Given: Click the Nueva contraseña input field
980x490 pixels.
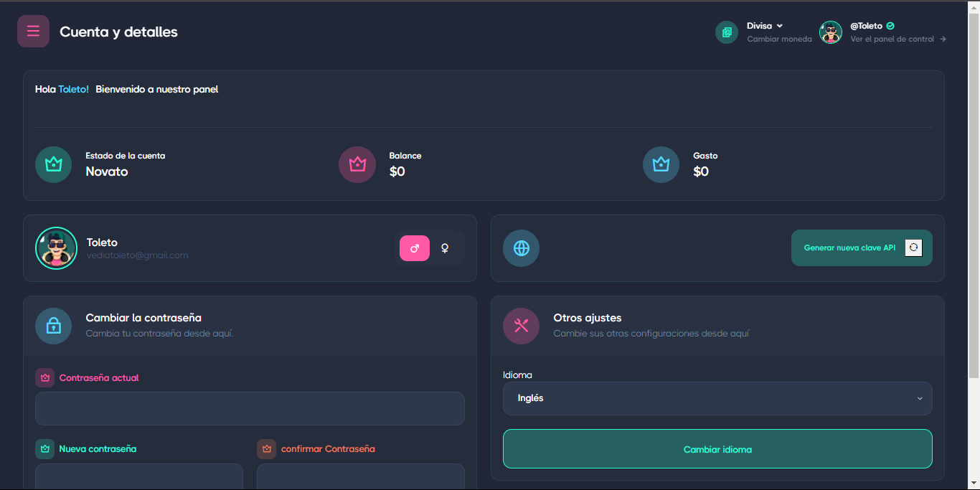Looking at the screenshot, I should pos(139,476).
